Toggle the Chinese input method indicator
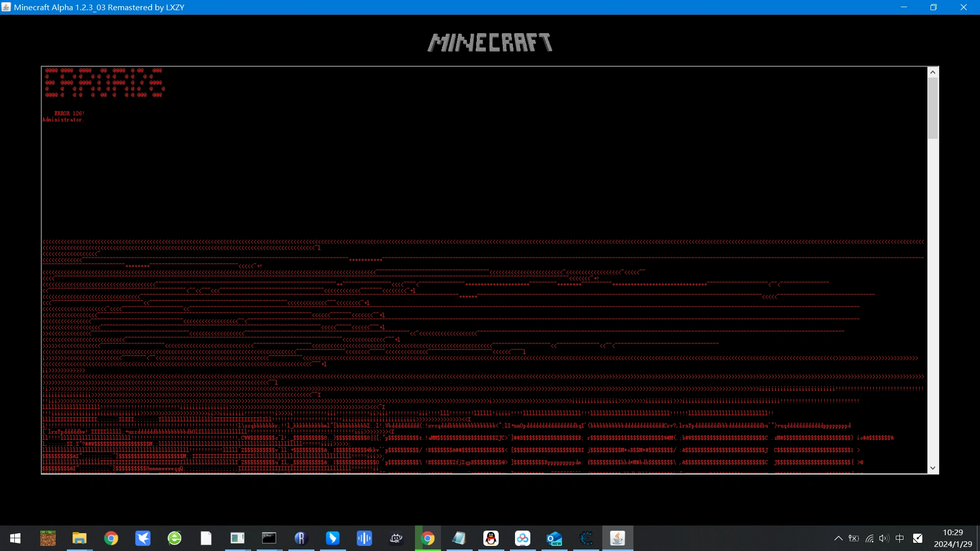Screen dimensions: 980x551 pos(900,538)
